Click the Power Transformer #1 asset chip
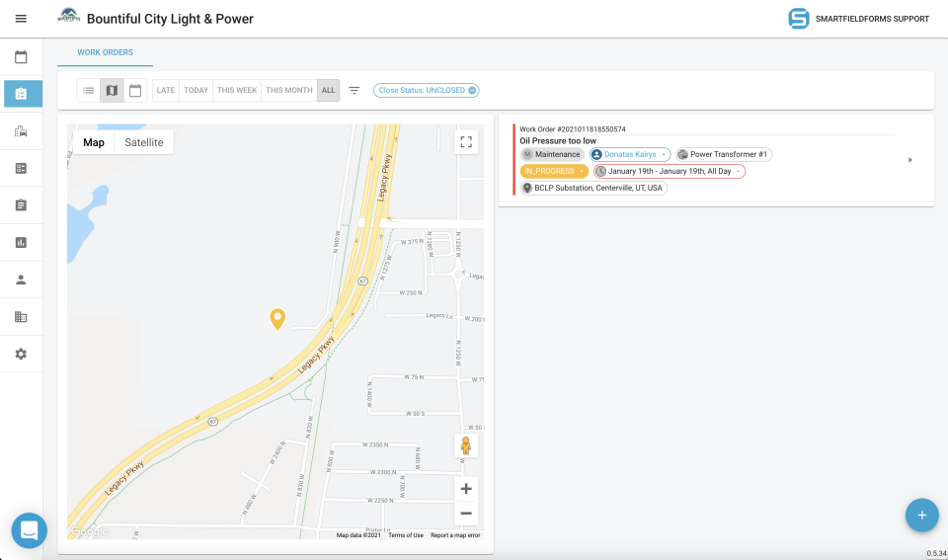Screen dimensions: 948x560 tap(724, 154)
